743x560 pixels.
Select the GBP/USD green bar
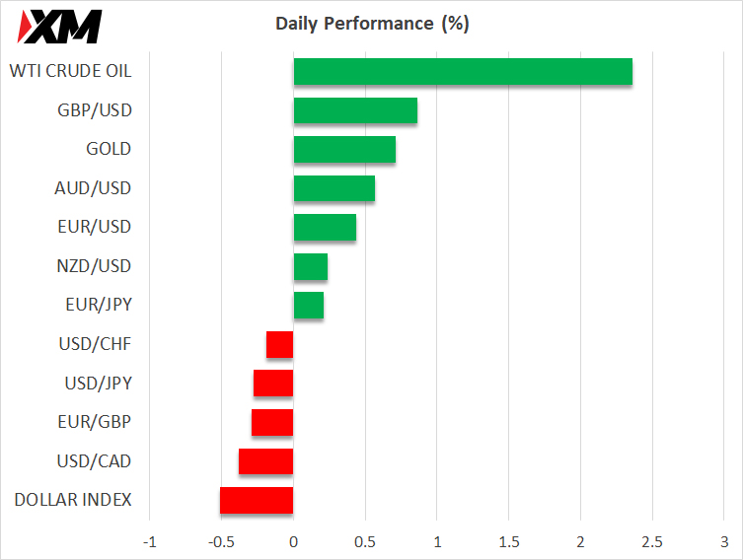point(355,110)
